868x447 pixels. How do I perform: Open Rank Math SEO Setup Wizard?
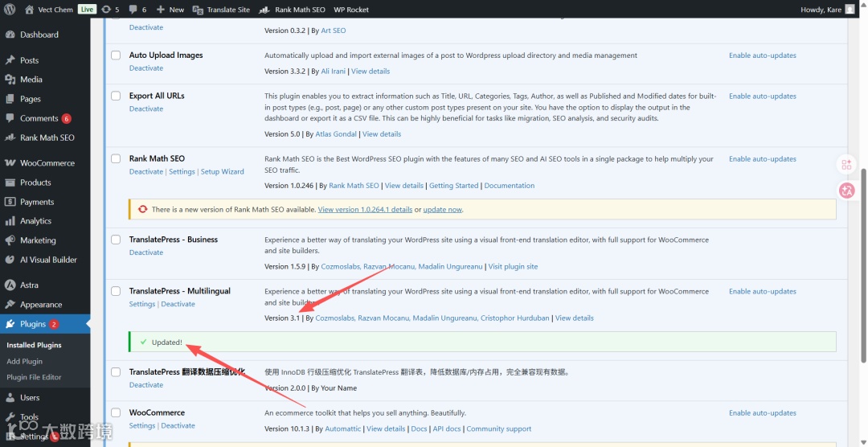click(222, 172)
